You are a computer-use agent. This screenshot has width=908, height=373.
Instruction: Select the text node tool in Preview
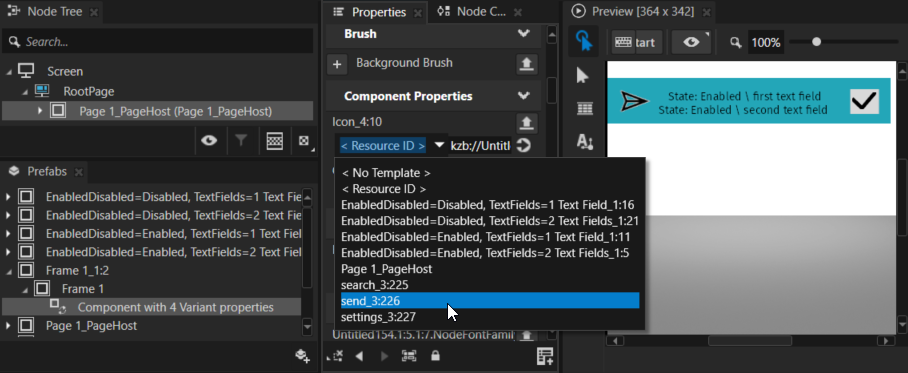click(x=584, y=141)
